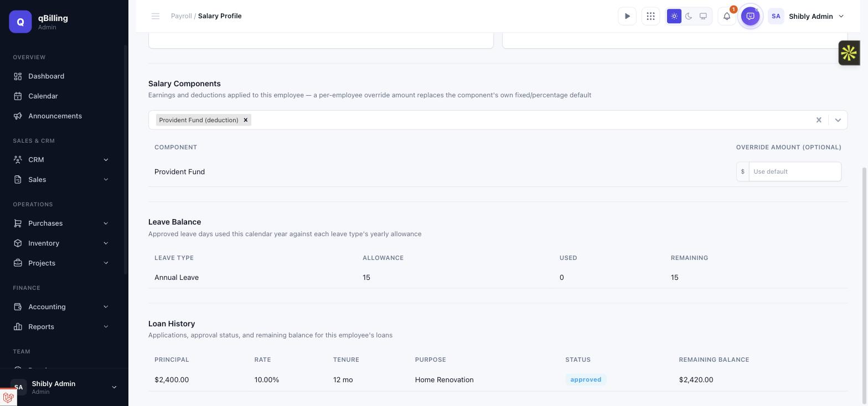Open the salary components dropdown arrow

tap(838, 120)
